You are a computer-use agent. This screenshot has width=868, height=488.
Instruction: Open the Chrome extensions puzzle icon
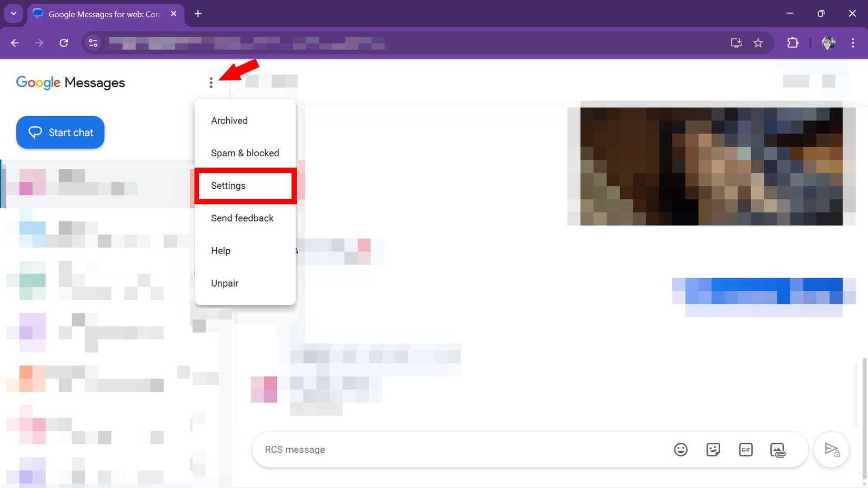tap(793, 43)
